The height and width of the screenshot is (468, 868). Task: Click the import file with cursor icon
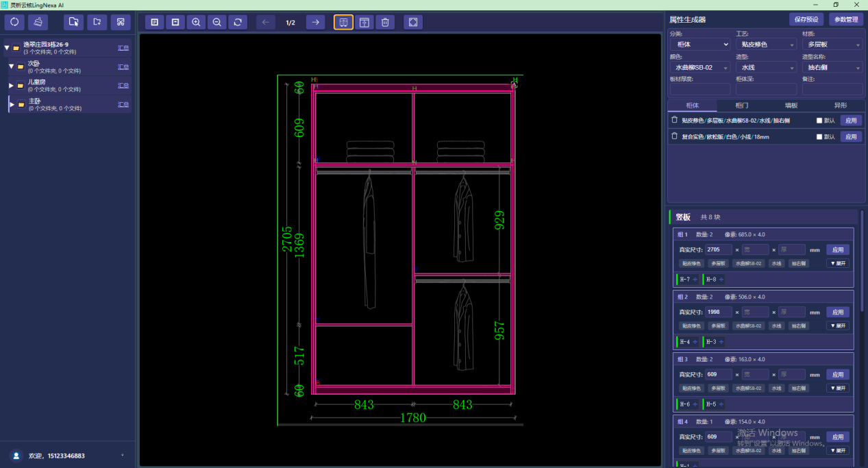coord(73,22)
